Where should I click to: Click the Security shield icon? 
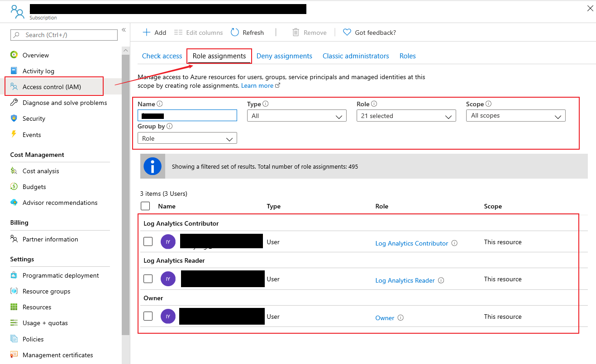pyautogui.click(x=14, y=118)
